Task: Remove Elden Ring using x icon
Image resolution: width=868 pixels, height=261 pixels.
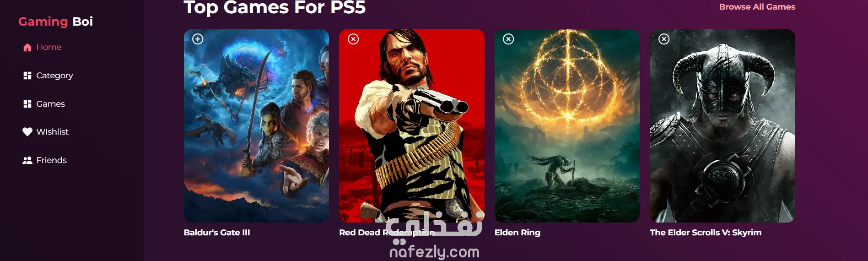Action: pos(508,39)
